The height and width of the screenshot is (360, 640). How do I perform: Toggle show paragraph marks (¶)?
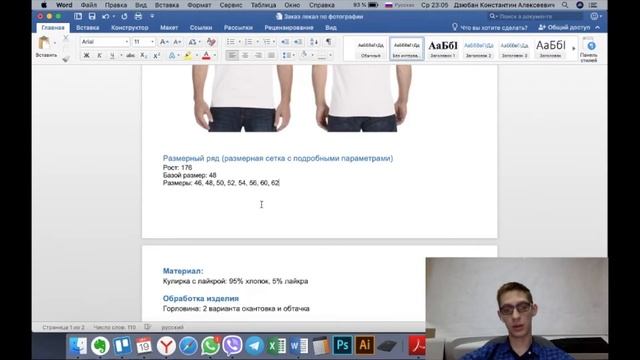coord(328,42)
